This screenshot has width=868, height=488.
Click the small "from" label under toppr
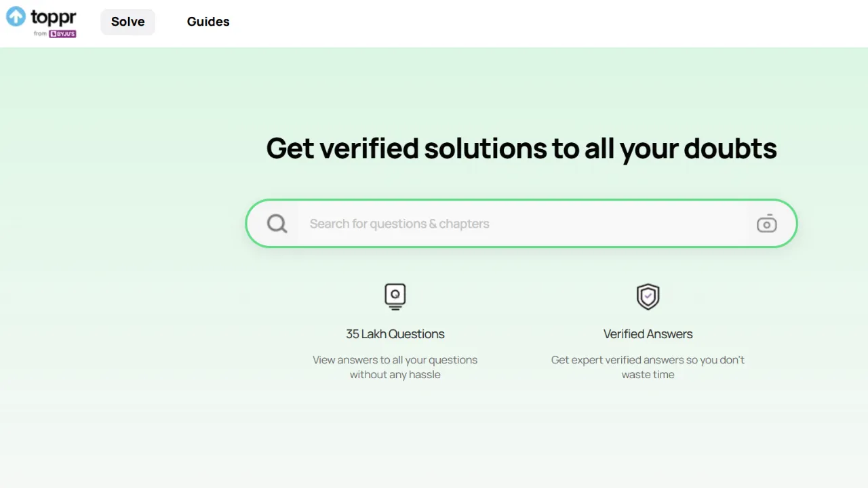40,34
